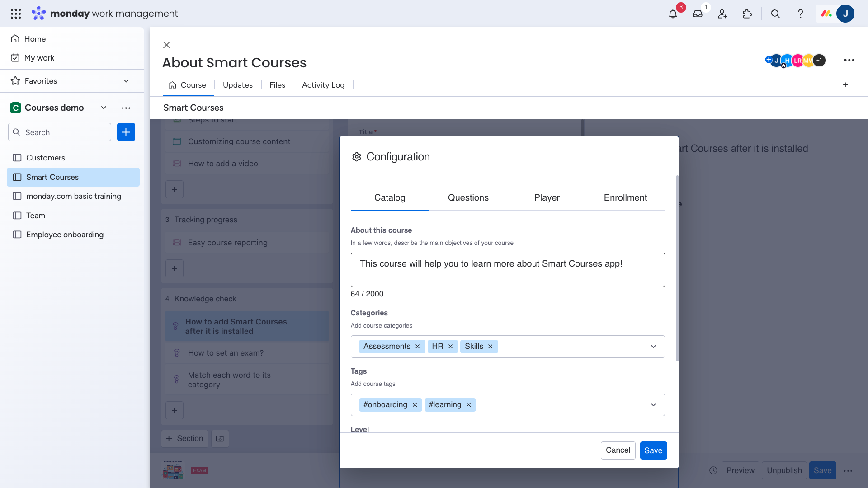Close the About Smart Courses item view

166,45
